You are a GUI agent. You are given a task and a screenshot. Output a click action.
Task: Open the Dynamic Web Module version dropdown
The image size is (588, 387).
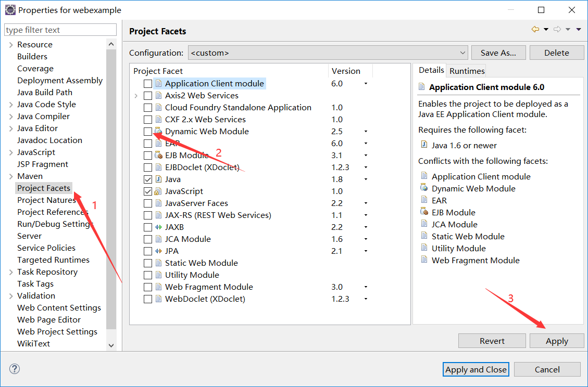(x=366, y=132)
